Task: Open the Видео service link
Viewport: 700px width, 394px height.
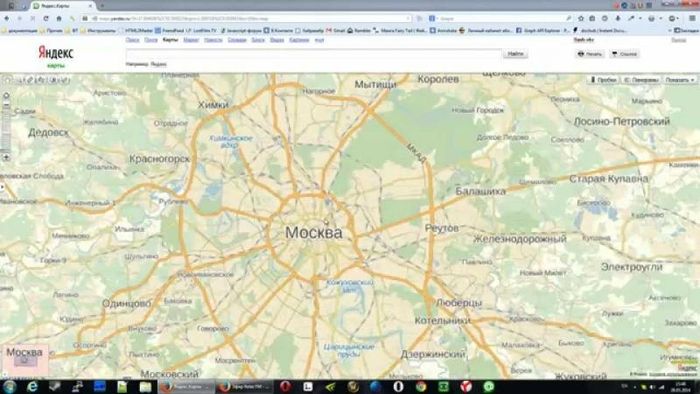Action: click(x=277, y=40)
